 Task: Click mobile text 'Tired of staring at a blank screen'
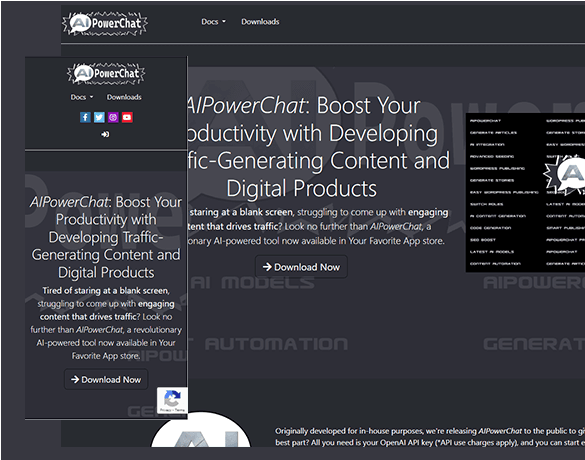pyautogui.click(x=106, y=291)
